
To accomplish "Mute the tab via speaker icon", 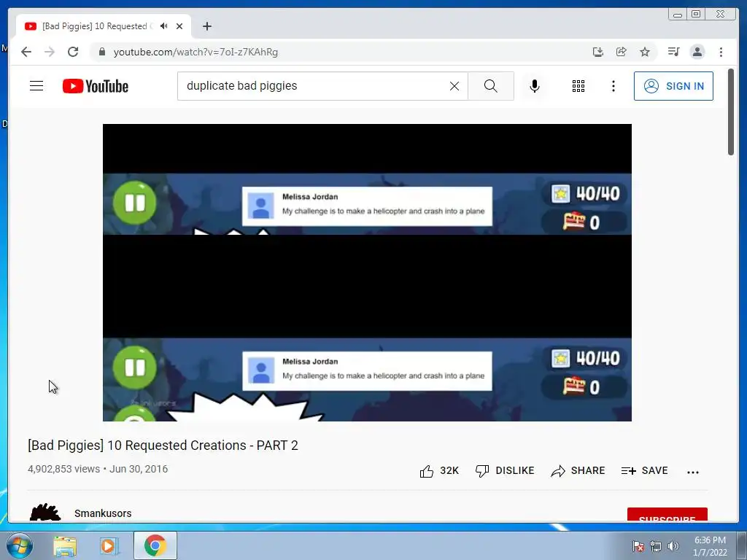I will point(164,26).
